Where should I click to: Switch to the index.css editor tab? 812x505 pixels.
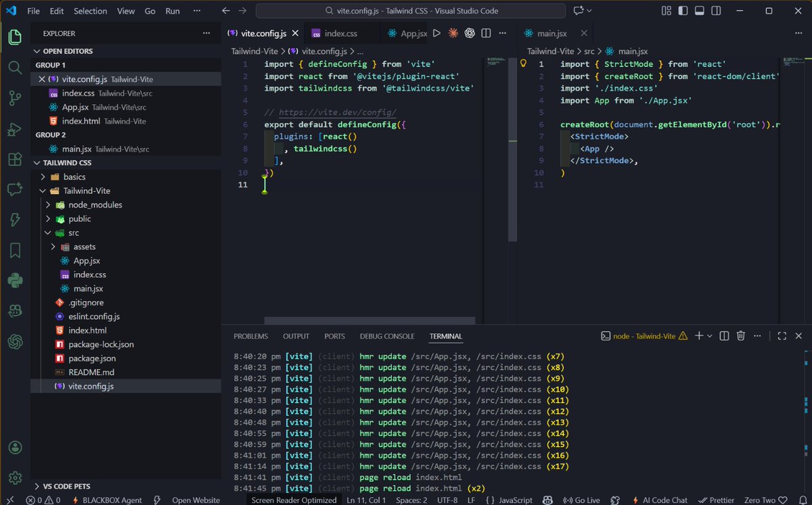(340, 33)
